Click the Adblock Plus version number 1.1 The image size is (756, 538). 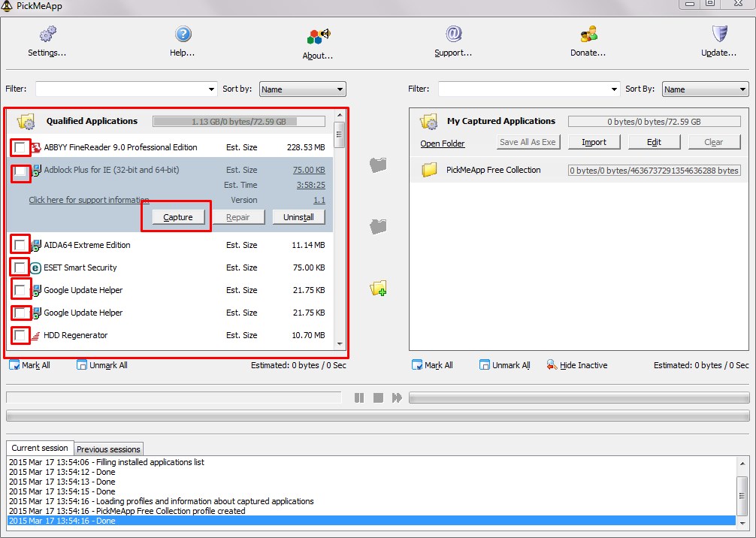pyautogui.click(x=319, y=200)
